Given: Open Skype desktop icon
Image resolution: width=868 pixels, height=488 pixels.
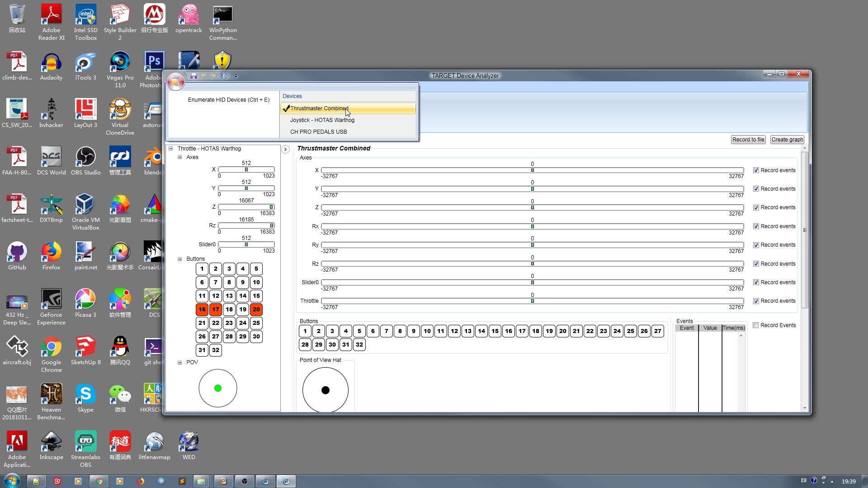Looking at the screenshot, I should coord(86,398).
